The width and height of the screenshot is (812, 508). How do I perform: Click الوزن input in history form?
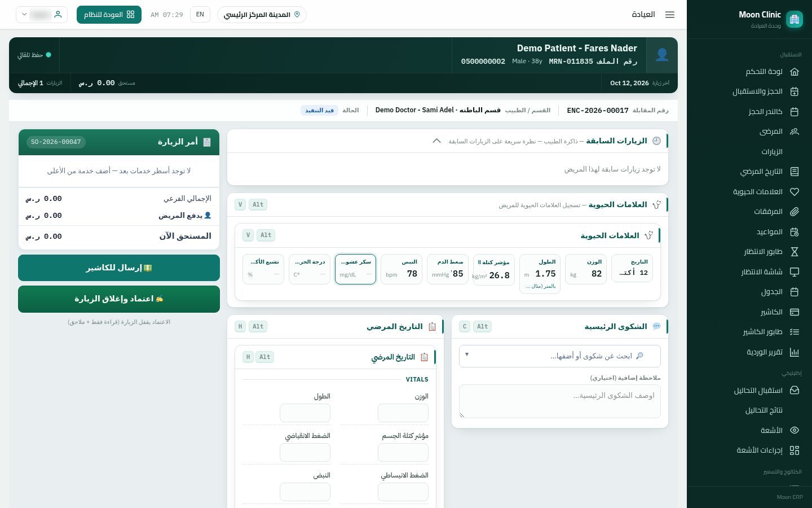(403, 413)
